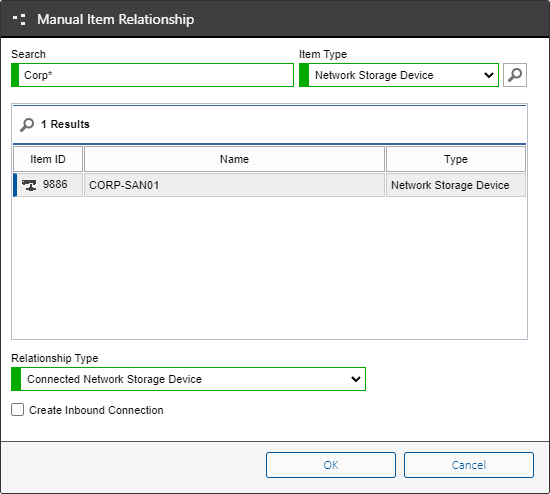Click the dialog icon in the title bar
Image resolution: width=550 pixels, height=494 pixels.
tap(19, 19)
